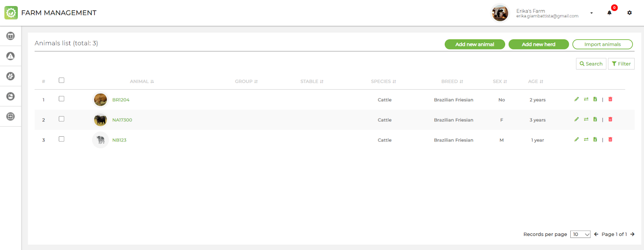The width and height of the screenshot is (644, 250).
Task: Delete animal NB123 with trash icon
Action: [x=610, y=139]
